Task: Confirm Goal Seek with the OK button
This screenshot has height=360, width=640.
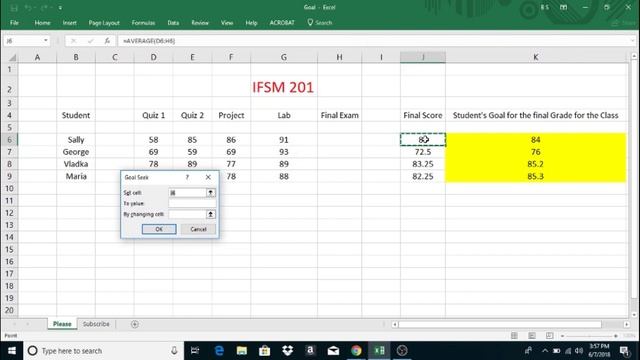Action: click(159, 229)
